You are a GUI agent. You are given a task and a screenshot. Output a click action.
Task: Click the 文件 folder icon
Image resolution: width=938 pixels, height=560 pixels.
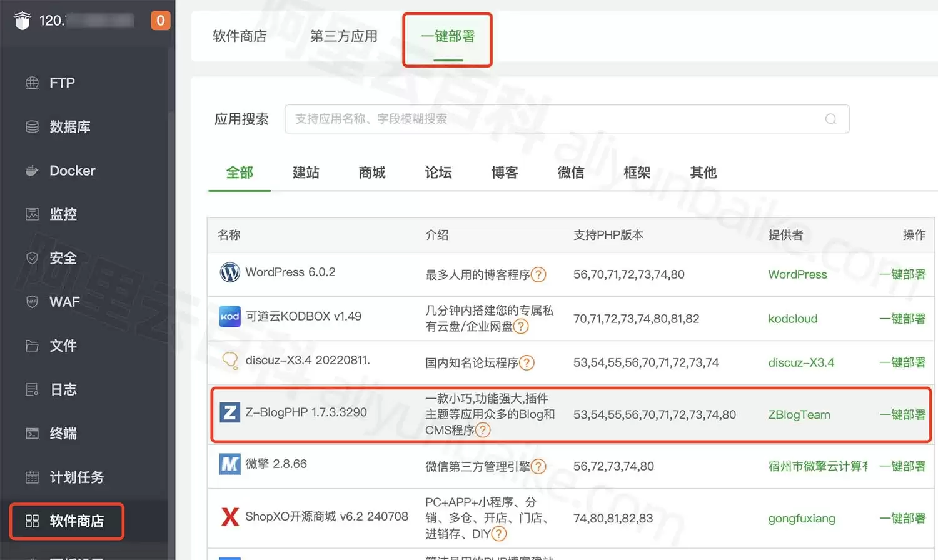[32, 346]
